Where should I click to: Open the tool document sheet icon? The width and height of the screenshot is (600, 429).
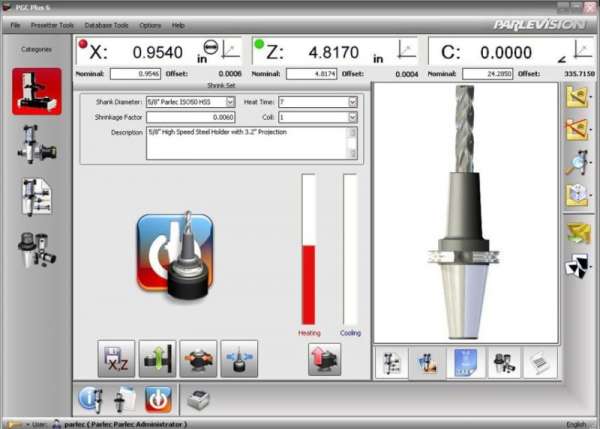(x=125, y=400)
